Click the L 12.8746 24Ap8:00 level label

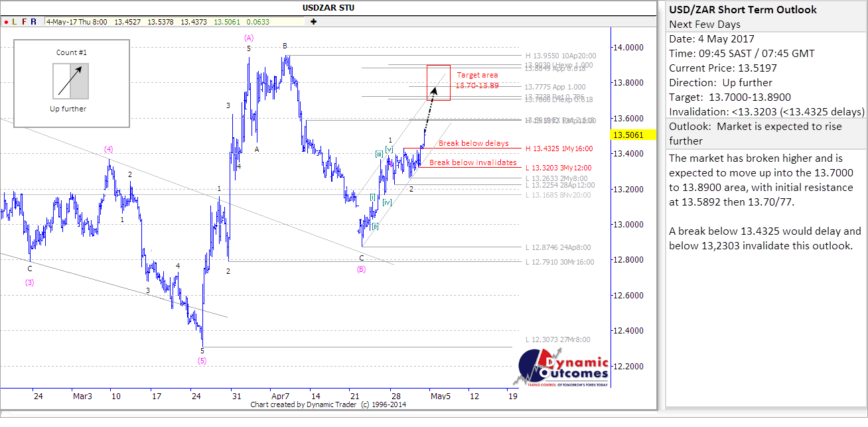tap(557, 247)
